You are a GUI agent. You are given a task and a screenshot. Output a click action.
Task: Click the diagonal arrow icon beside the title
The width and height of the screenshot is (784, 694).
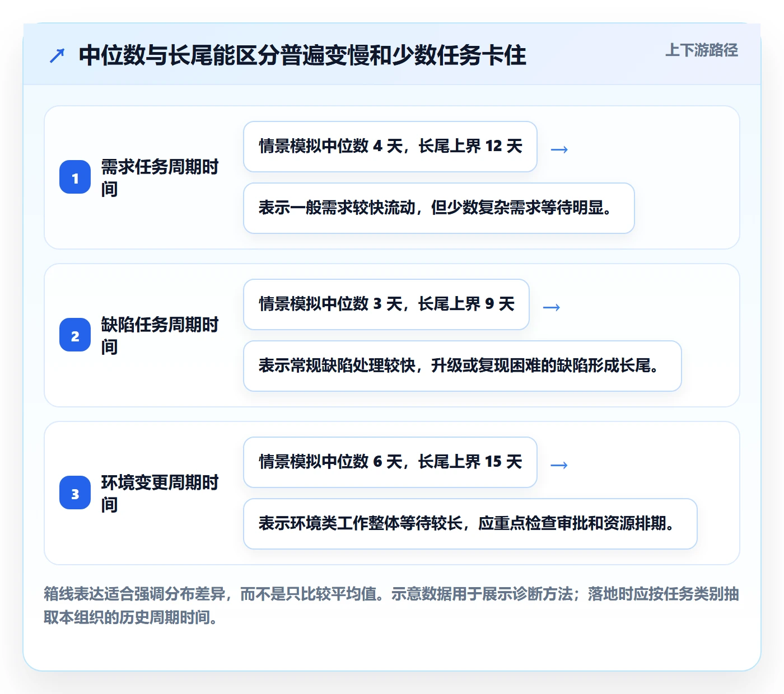click(57, 55)
